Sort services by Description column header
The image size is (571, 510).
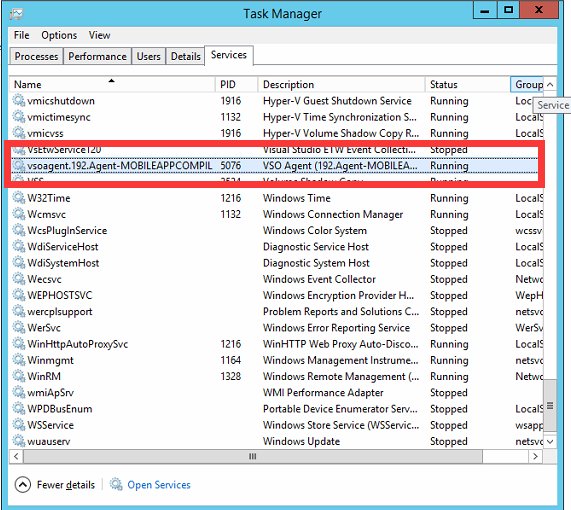click(341, 84)
